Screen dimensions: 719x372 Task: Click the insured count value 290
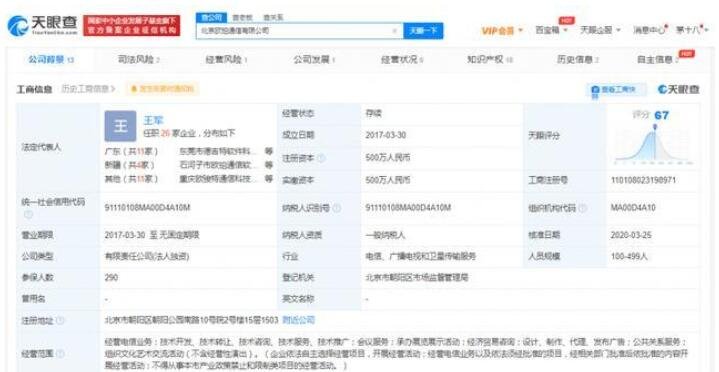click(x=111, y=278)
